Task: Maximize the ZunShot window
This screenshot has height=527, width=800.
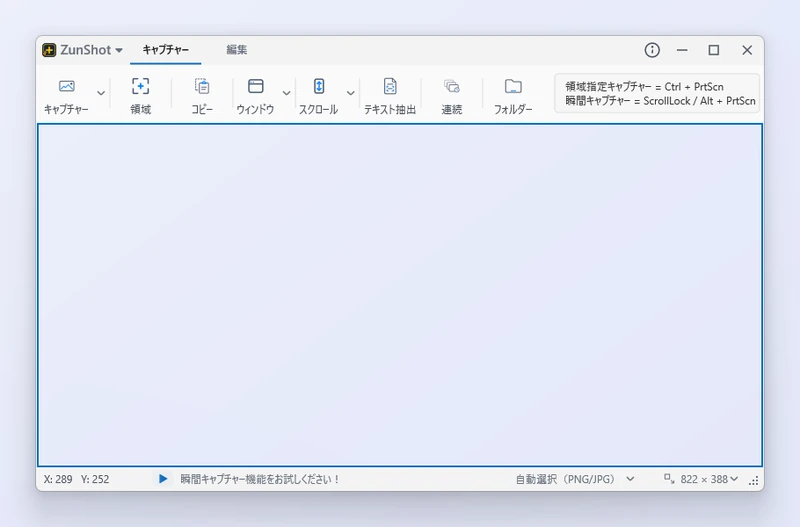Action: click(714, 50)
